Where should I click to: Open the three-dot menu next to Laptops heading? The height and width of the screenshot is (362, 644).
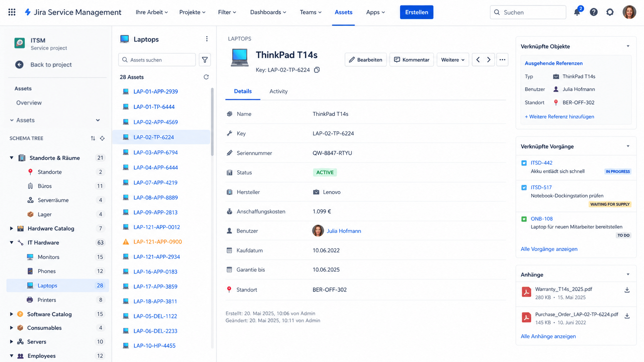(x=207, y=39)
